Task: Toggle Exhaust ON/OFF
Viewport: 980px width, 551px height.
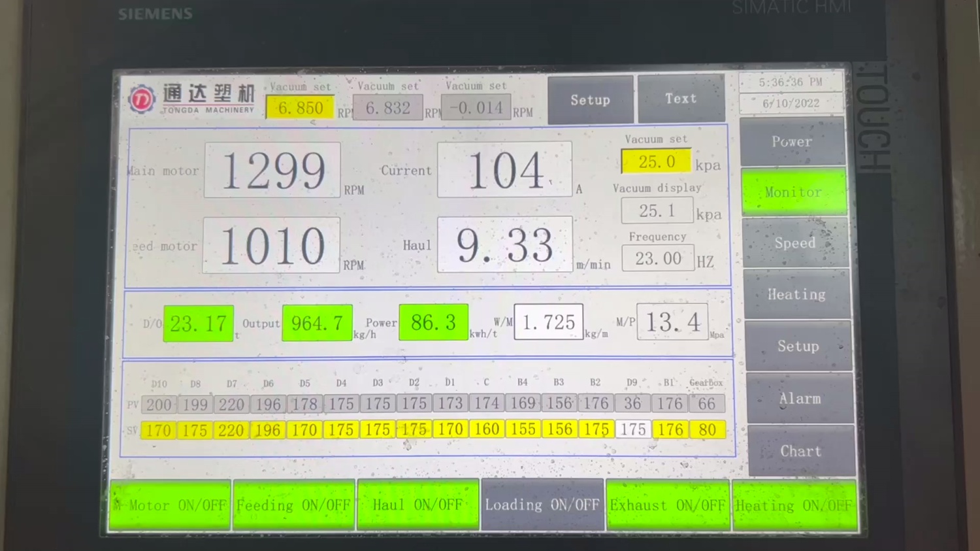Action: [x=668, y=505]
